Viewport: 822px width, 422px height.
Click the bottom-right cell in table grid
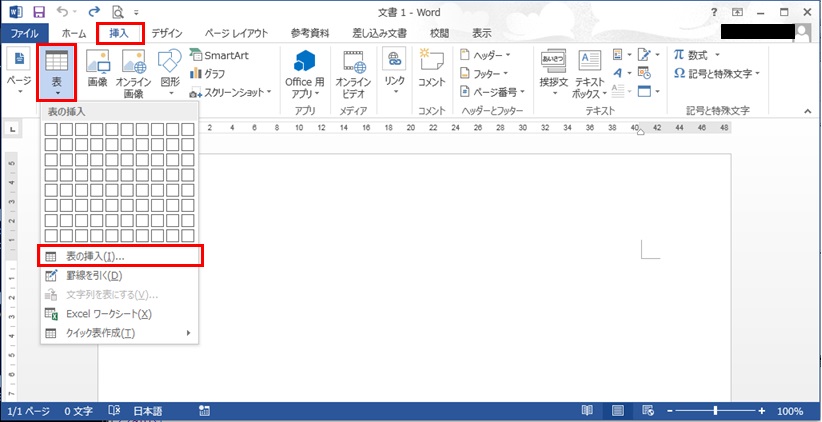pos(188,235)
